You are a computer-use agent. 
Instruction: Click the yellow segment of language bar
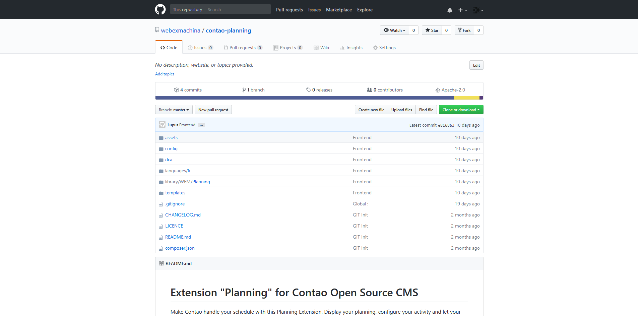click(466, 98)
